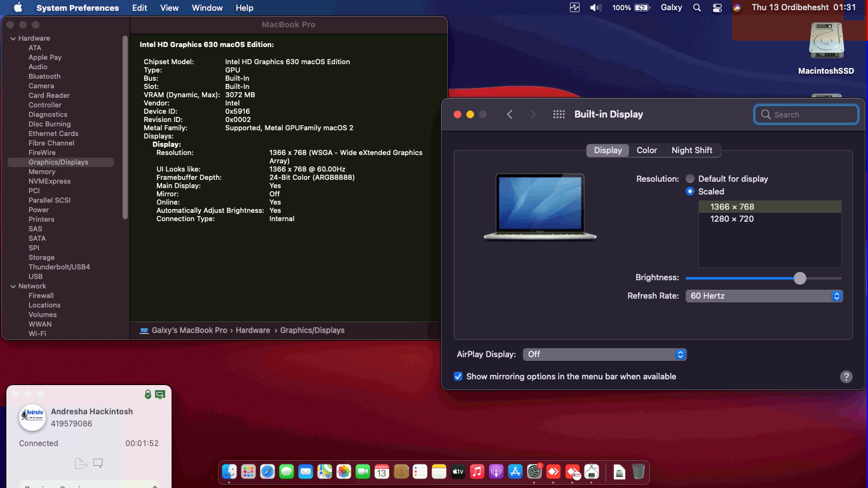Open Finder from the dock
The height and width of the screenshot is (488, 868).
point(229,471)
